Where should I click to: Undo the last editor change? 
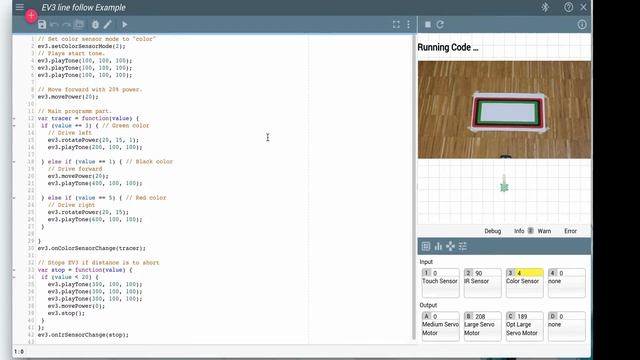54,24
